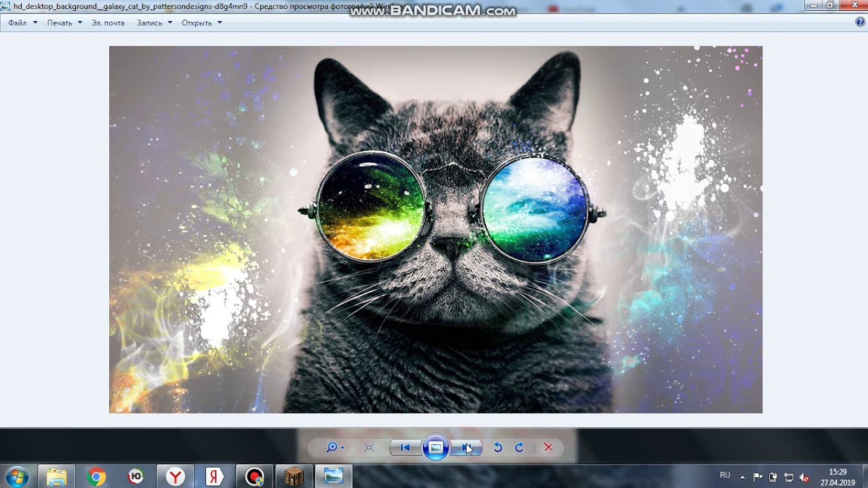
Task: Select Photo Viewer taskbar button
Action: (x=334, y=476)
